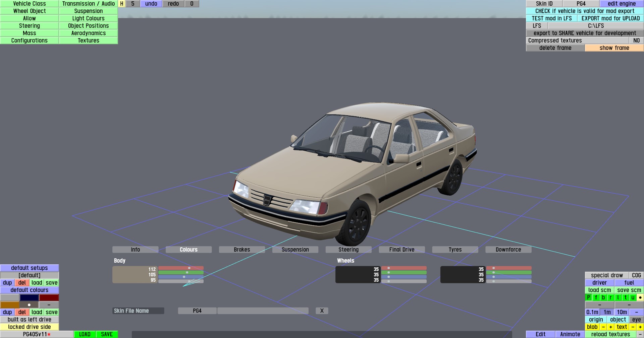Click the Animate mode button
This screenshot has height=338, width=644.
570,334
